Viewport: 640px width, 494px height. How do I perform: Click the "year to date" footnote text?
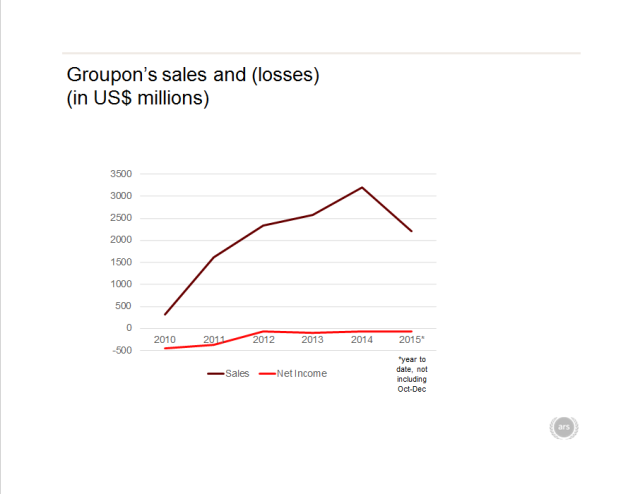tap(412, 374)
